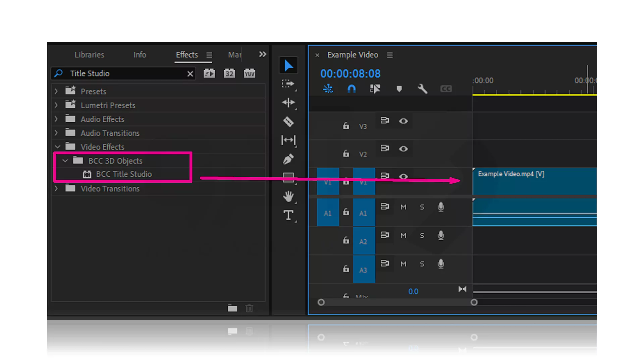Image resolution: width=644 pixels, height=362 pixels.
Task: Collapse the BCC 3D Objects folder
Action: tap(65, 161)
